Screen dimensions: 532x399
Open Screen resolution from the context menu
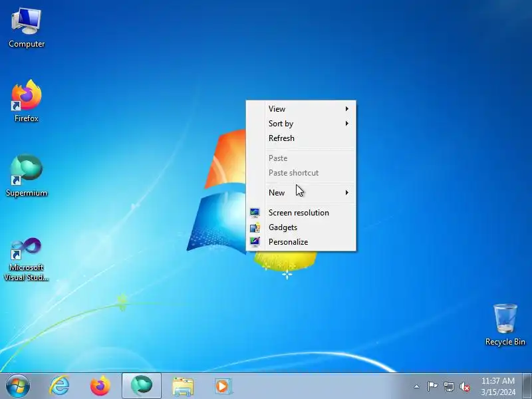click(x=301, y=213)
